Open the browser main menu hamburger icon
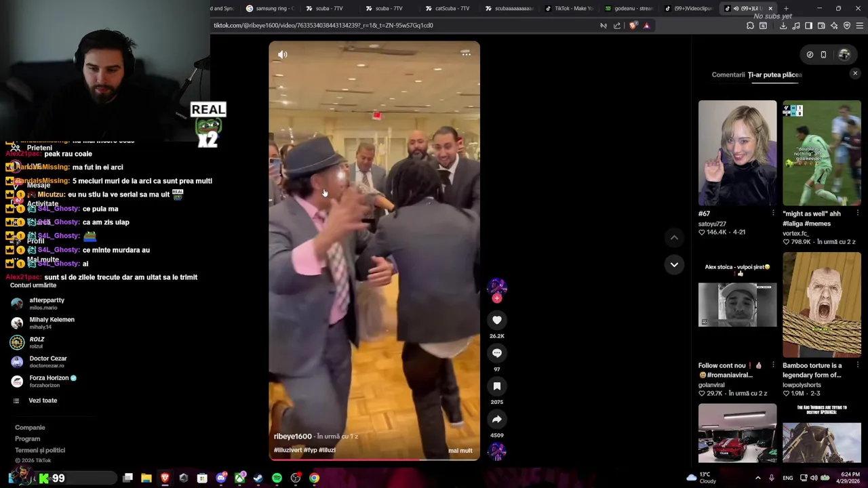The height and width of the screenshot is (488, 868). pyautogui.click(x=860, y=26)
